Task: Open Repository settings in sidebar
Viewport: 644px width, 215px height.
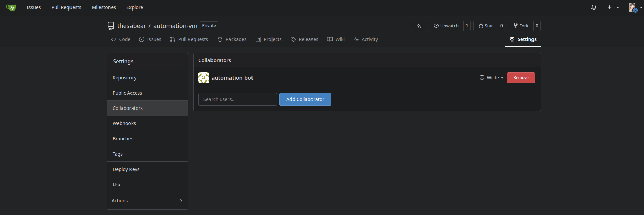Action: pyautogui.click(x=147, y=78)
